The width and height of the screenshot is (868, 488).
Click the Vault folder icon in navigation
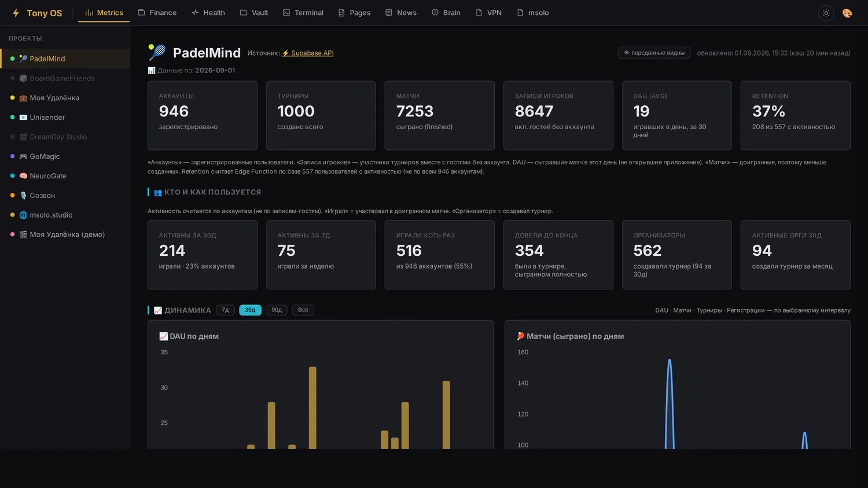click(244, 13)
